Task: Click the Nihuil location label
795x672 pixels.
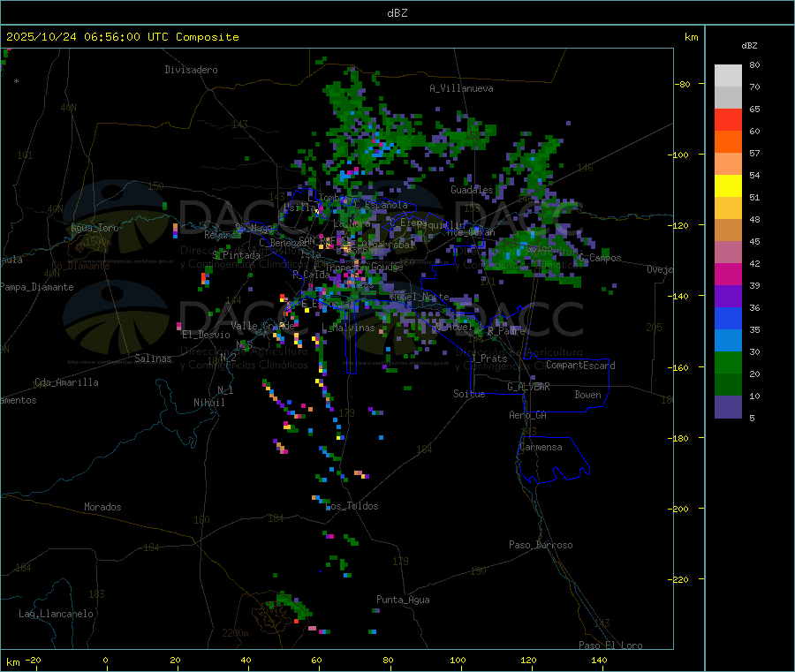Action: point(208,403)
